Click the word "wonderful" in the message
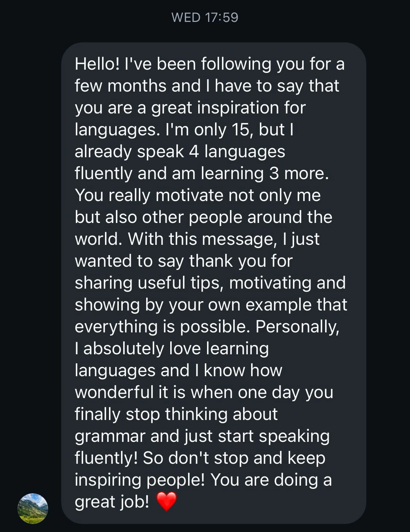Viewport: 410px width, 532px height. (x=114, y=392)
